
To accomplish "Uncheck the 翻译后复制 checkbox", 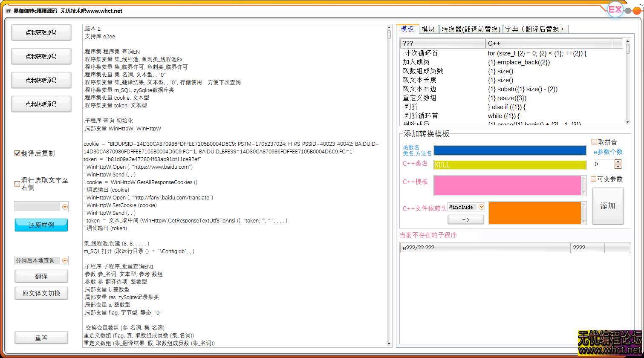I will 17,153.
